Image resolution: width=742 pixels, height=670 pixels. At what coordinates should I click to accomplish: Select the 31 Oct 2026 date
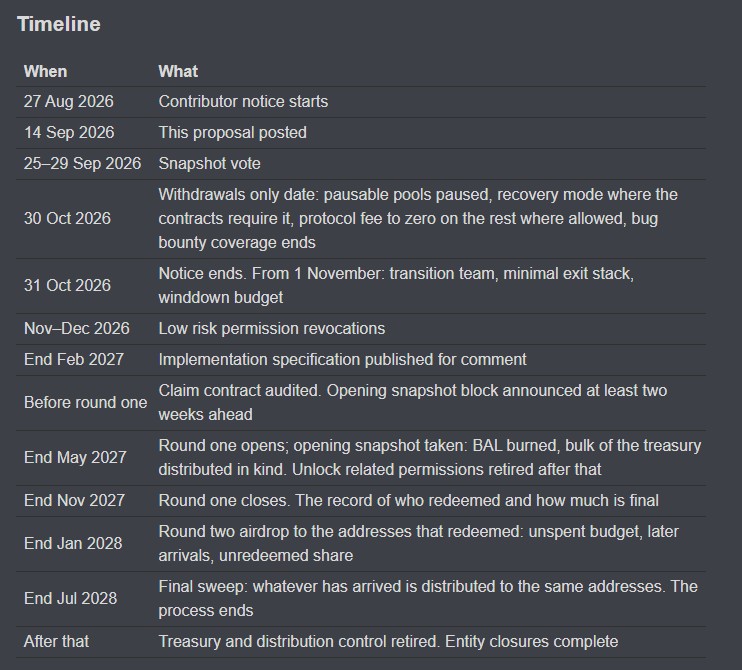coord(67,285)
